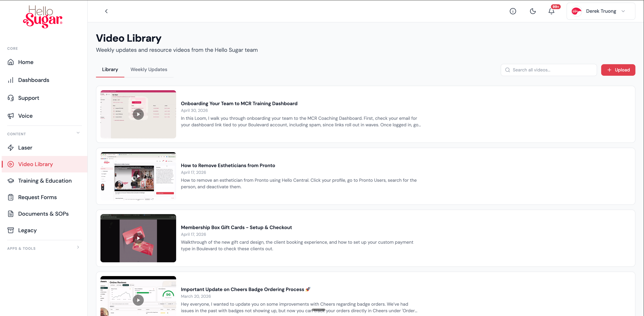This screenshot has width=644, height=316.
Task: Open Dashboards in the sidebar
Action: tap(45, 80)
